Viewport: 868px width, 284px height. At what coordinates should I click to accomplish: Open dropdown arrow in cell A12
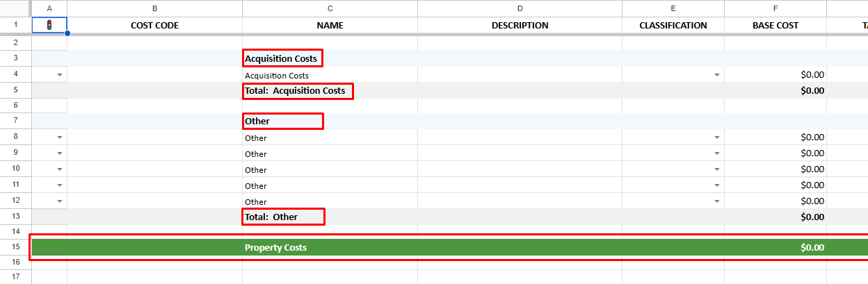60,201
